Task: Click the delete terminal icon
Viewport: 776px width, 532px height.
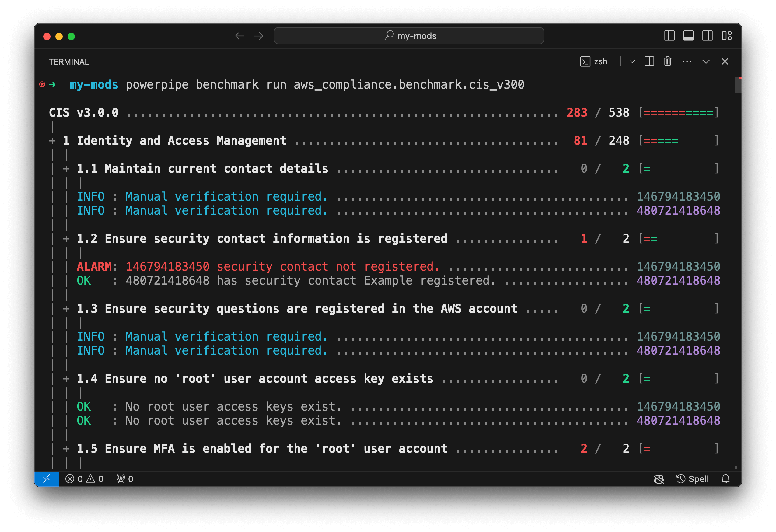Action: [x=667, y=61]
